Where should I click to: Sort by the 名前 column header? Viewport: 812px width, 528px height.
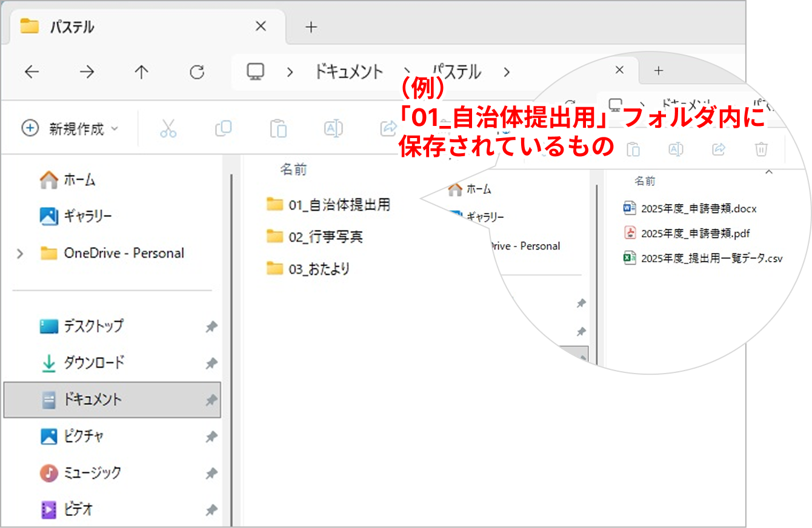point(293,170)
